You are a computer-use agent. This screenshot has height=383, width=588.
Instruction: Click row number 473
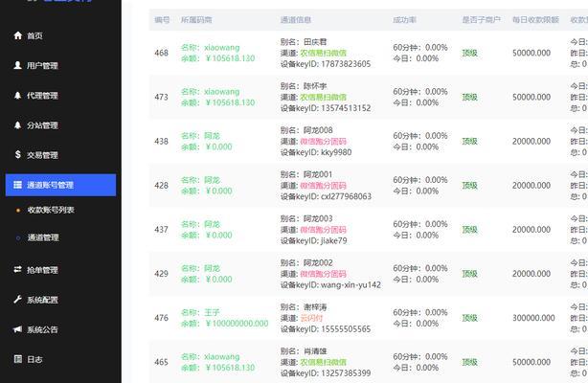point(161,97)
